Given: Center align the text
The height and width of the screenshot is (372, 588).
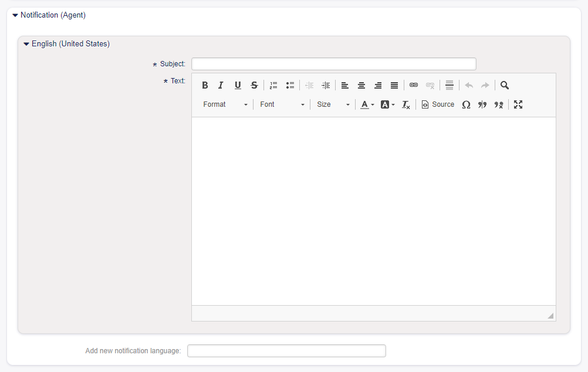Looking at the screenshot, I should [361, 85].
